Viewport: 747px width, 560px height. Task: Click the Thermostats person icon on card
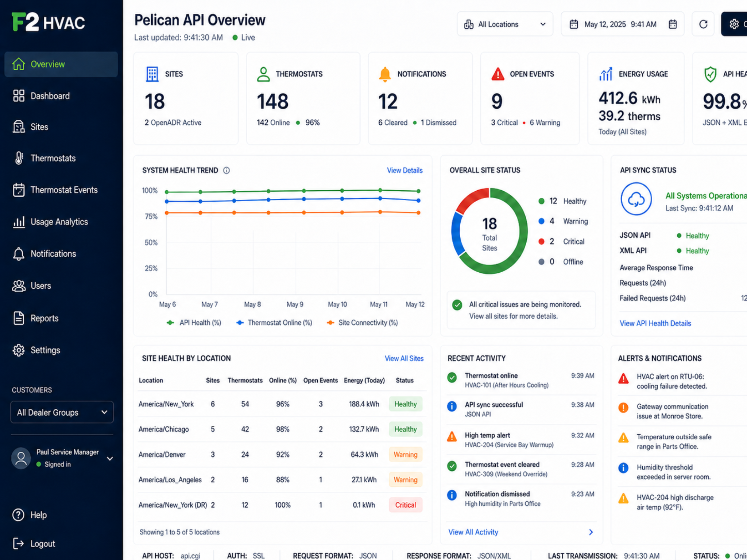[x=263, y=74]
